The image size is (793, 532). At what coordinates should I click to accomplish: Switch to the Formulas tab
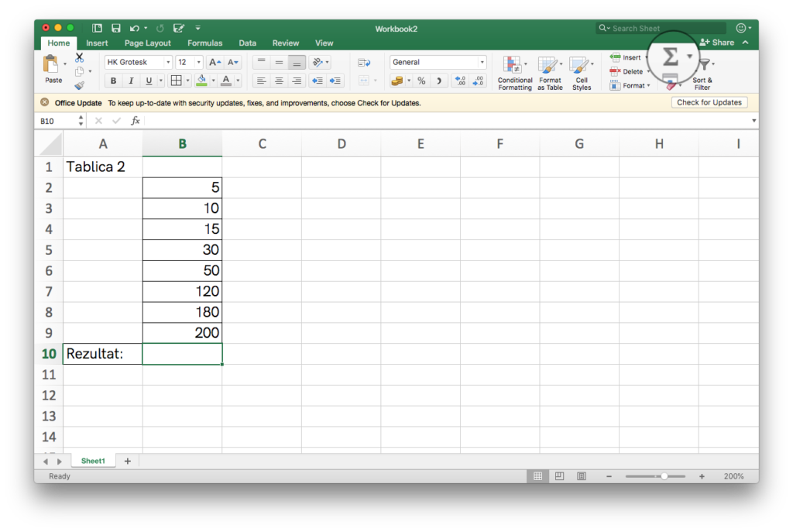pyautogui.click(x=204, y=43)
